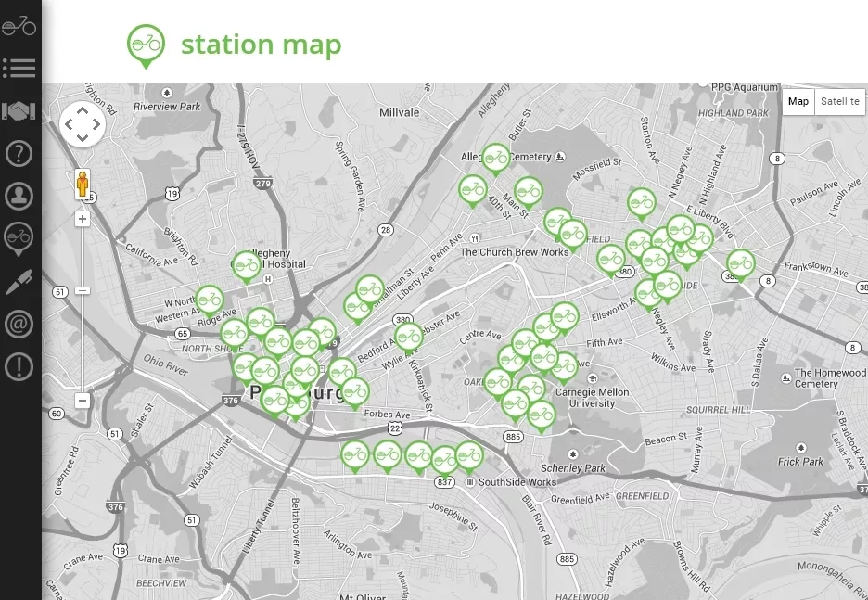Click the handshake partners icon

click(19, 111)
